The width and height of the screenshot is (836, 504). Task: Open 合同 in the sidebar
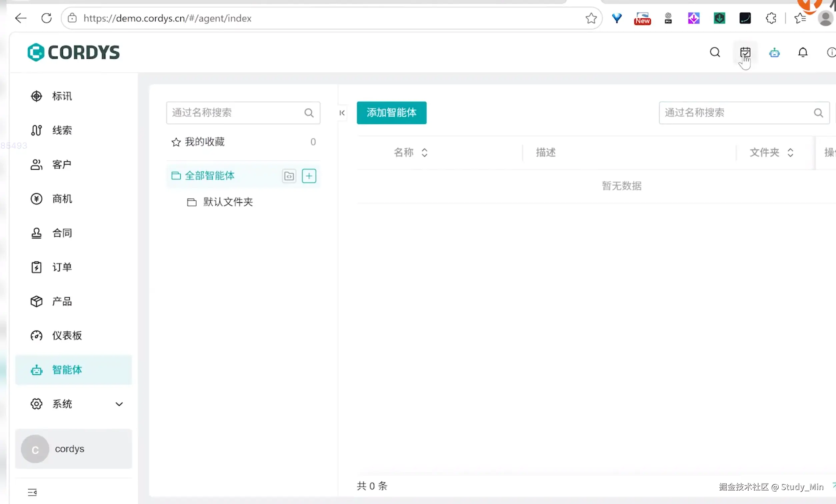point(73,233)
